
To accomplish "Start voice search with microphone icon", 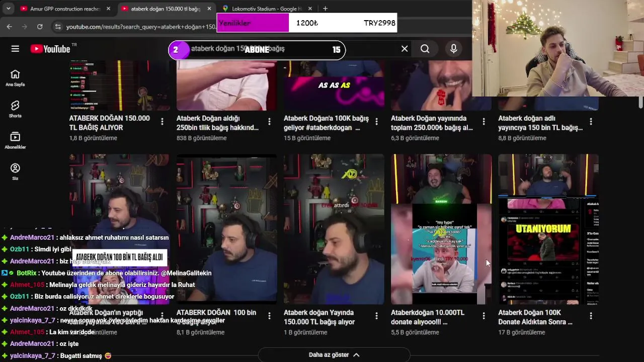I will coord(454,49).
